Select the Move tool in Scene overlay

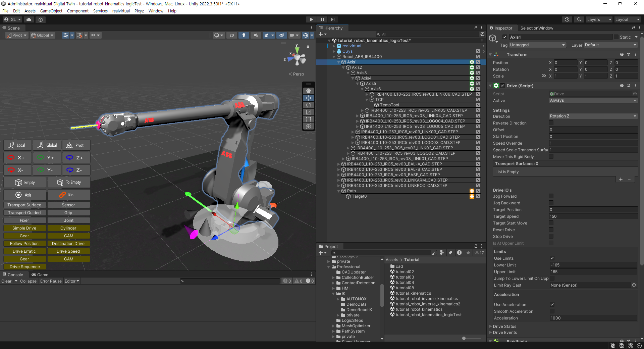[309, 98]
